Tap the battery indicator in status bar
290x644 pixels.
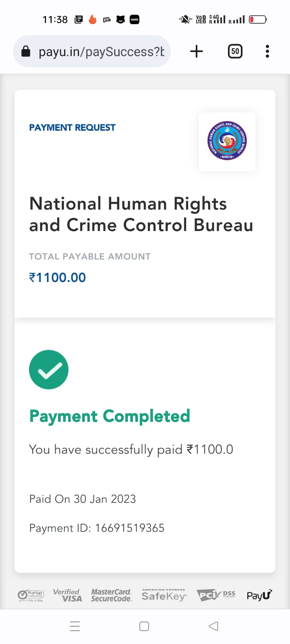tap(258, 19)
